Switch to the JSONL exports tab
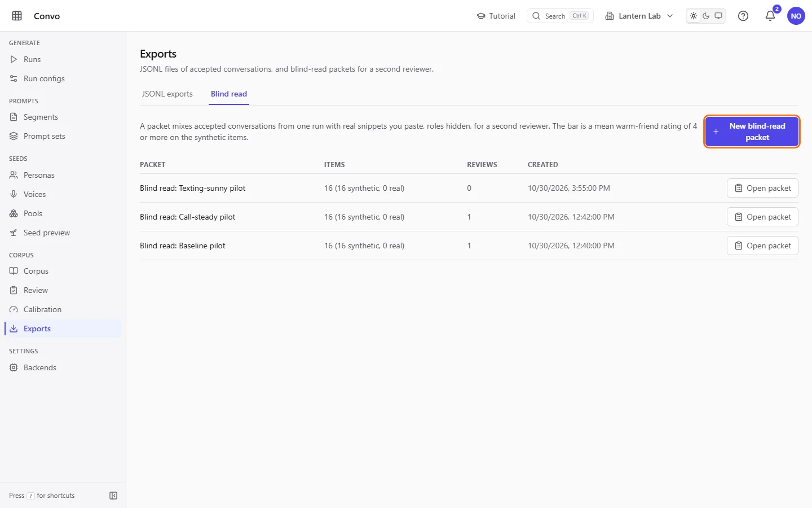The height and width of the screenshot is (508, 812). pyautogui.click(x=167, y=94)
